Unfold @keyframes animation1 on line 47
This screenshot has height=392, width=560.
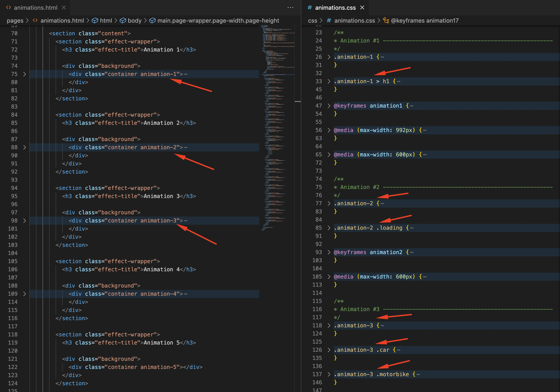click(329, 106)
